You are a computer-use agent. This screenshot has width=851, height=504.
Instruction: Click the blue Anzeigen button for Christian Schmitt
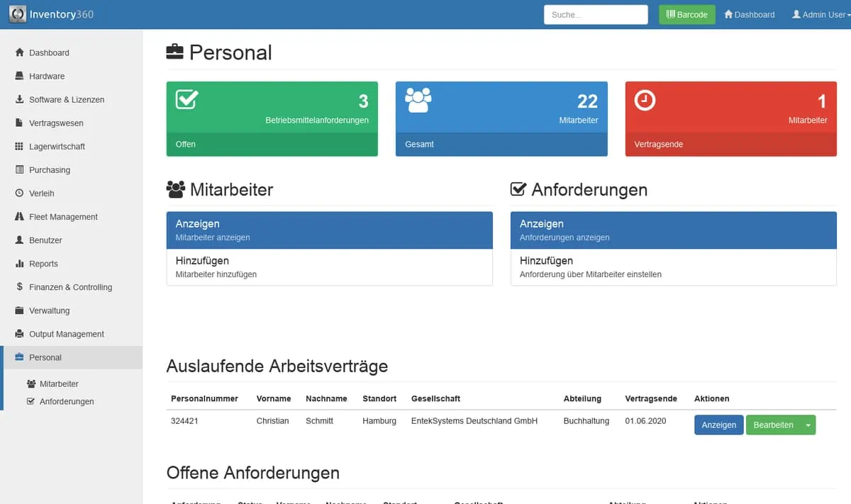[x=718, y=425]
